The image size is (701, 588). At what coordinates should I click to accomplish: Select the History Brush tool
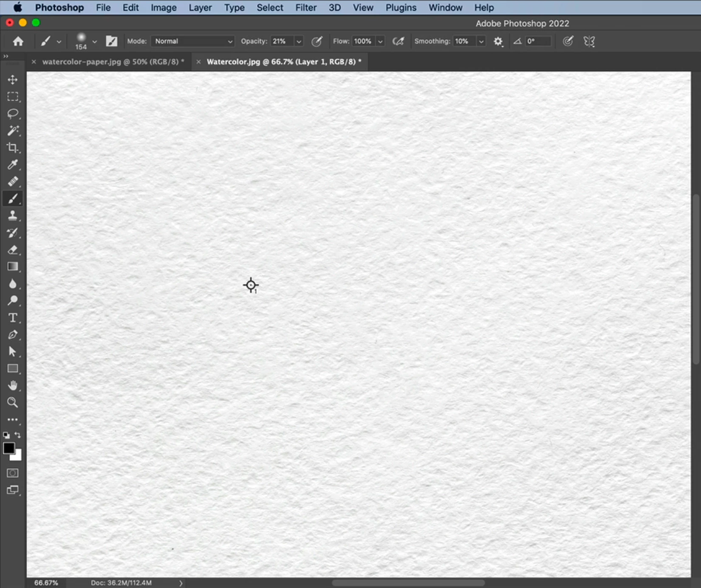tap(13, 232)
